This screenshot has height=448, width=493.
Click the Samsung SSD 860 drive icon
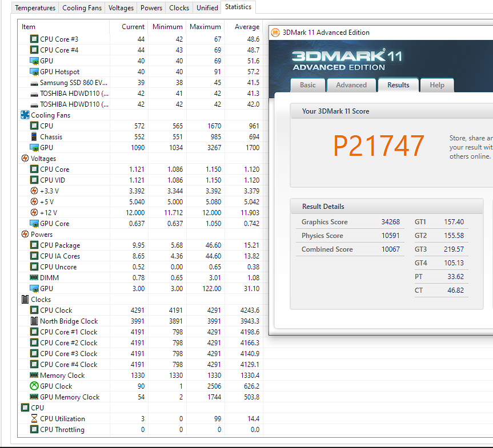34,83
